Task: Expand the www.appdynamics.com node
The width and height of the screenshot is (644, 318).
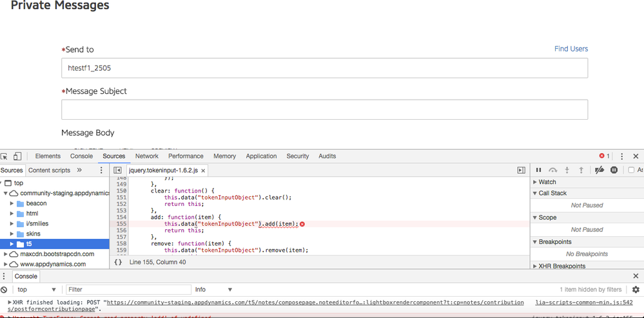Action: (6, 264)
